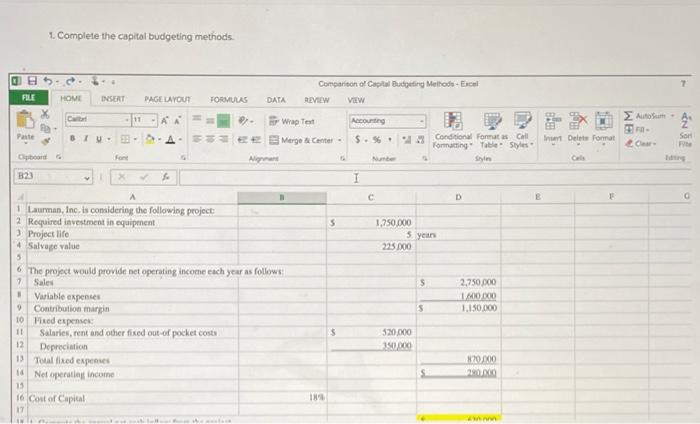Image resolution: width=700 pixels, height=424 pixels.
Task: Open Format as Table dropdown
Action: (492, 130)
